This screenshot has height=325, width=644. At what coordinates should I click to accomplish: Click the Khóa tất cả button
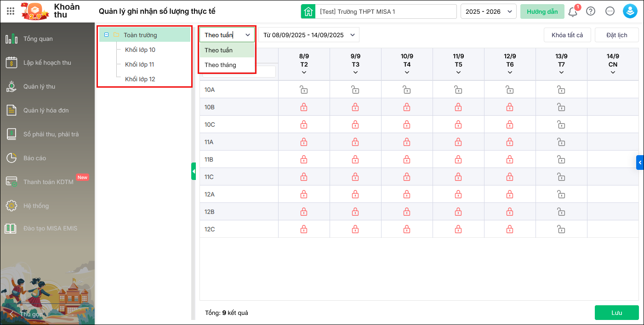coord(567,35)
